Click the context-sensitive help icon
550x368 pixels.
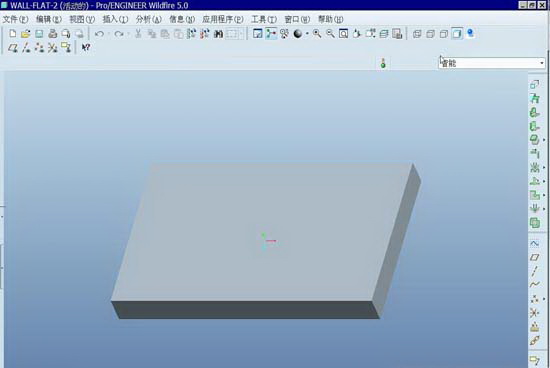[86, 47]
